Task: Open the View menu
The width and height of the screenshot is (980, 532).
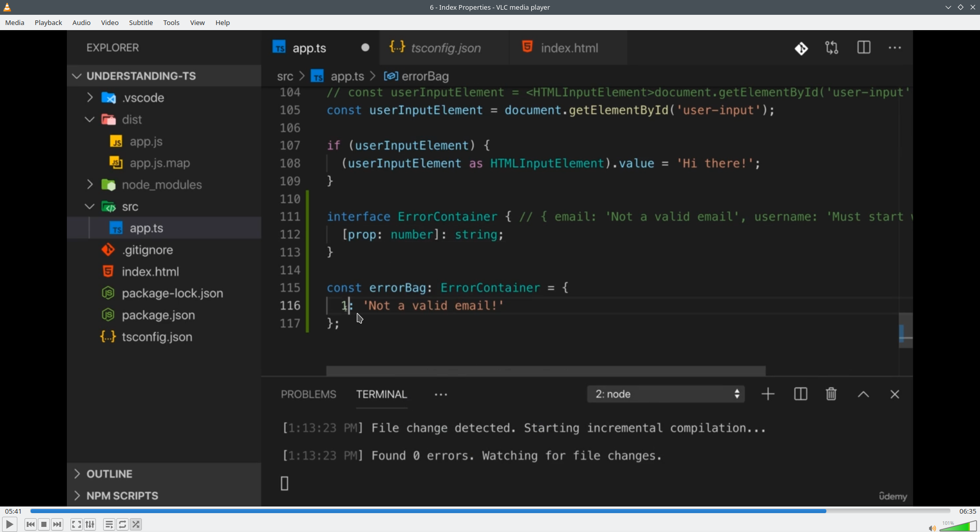Action: pos(198,23)
